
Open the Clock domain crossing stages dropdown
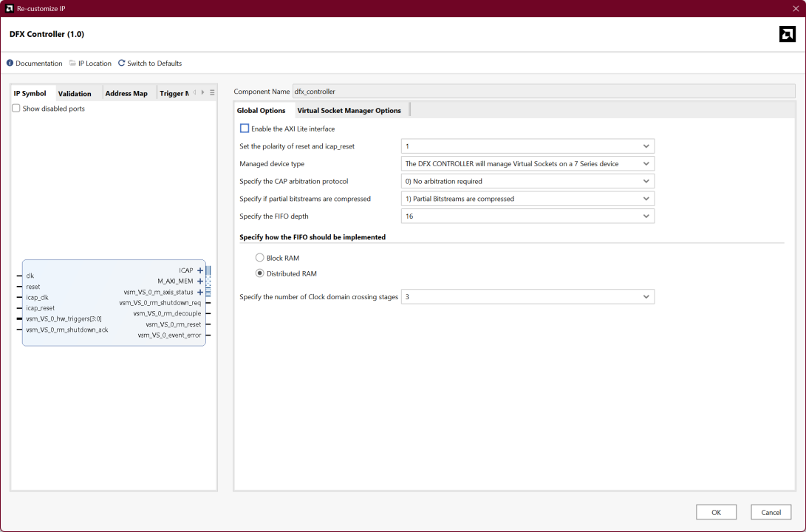(527, 296)
